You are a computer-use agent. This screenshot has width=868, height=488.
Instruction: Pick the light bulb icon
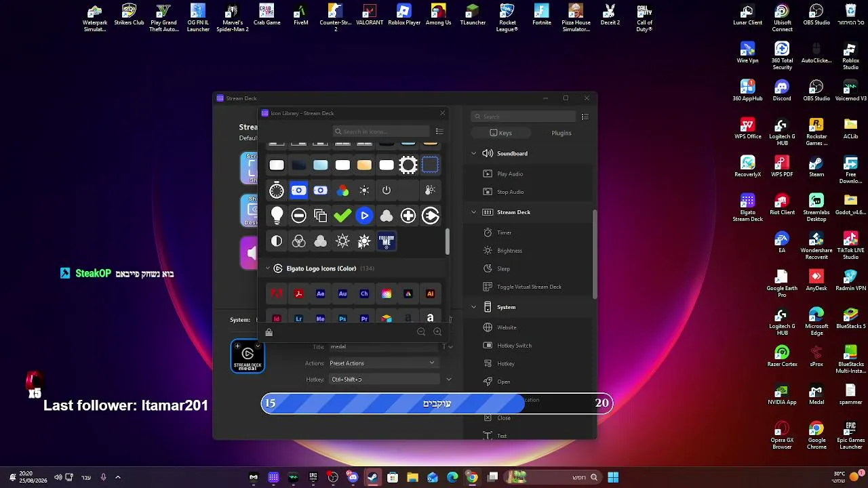[x=277, y=216]
